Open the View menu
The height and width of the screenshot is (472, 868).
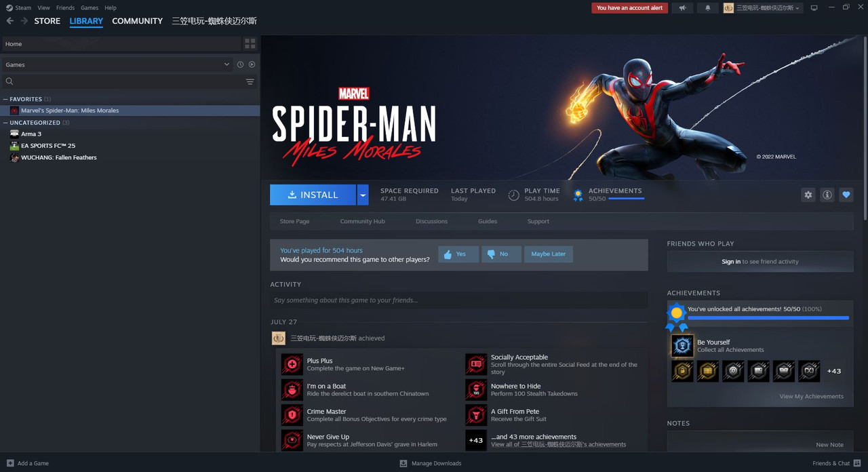(43, 8)
